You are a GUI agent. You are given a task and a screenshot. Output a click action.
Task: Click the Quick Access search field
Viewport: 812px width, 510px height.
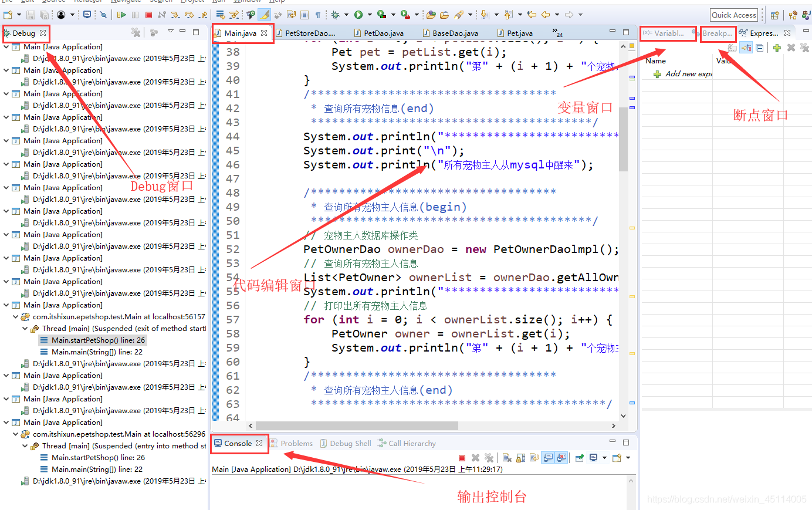click(734, 15)
